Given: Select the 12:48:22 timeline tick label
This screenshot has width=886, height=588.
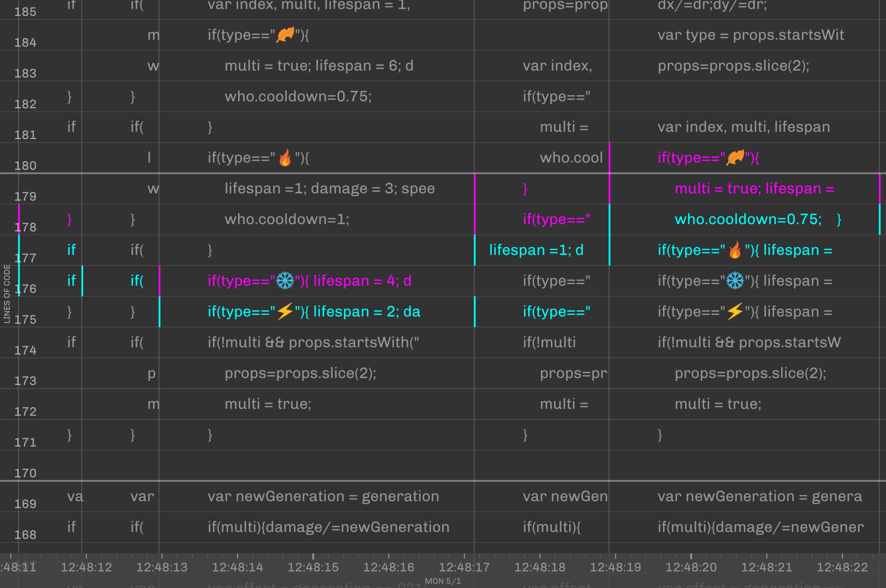Looking at the screenshot, I should click(x=842, y=567).
